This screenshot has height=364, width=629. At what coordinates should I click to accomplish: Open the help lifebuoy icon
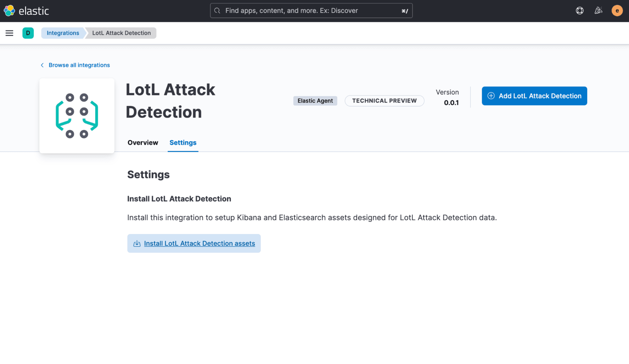(579, 10)
